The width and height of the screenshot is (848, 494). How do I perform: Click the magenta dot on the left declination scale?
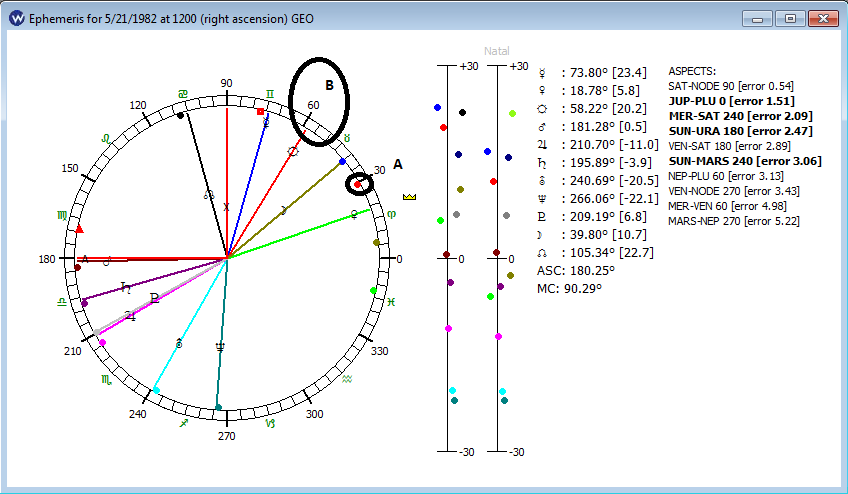tap(448, 328)
